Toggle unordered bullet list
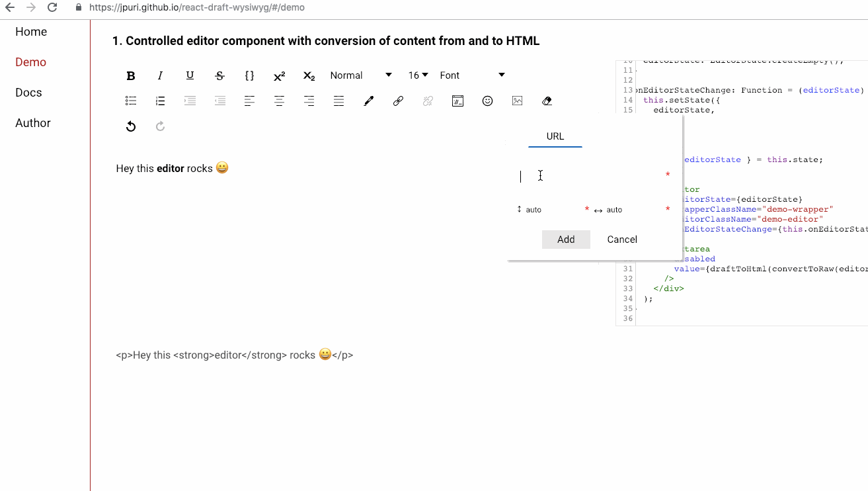 pyautogui.click(x=130, y=101)
